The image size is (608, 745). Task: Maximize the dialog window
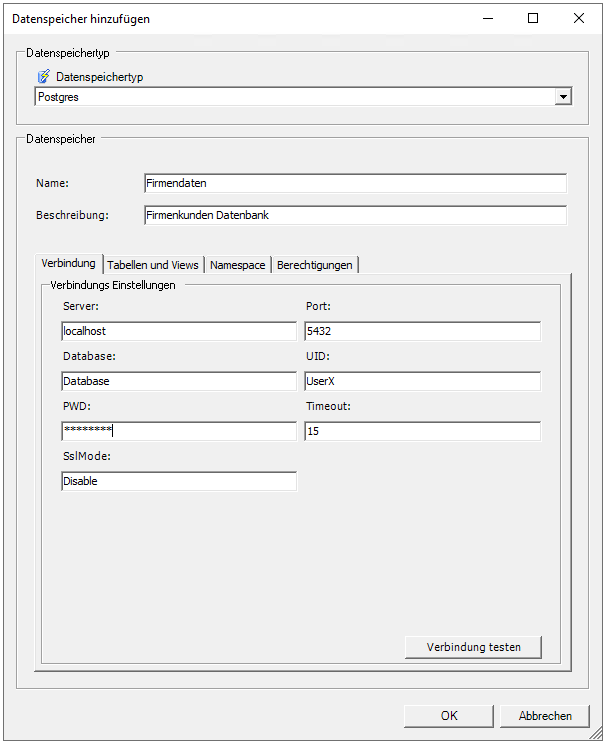(x=533, y=19)
